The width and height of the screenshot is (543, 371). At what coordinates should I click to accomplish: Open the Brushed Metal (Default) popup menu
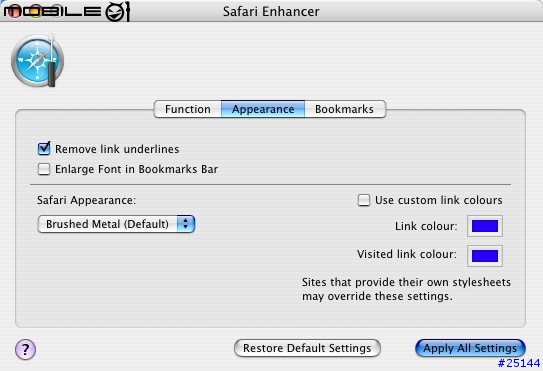click(116, 224)
